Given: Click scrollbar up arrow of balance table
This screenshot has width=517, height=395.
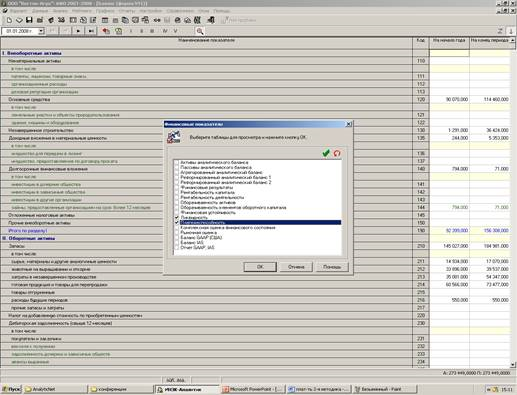Looking at the screenshot, I should [x=513, y=40].
